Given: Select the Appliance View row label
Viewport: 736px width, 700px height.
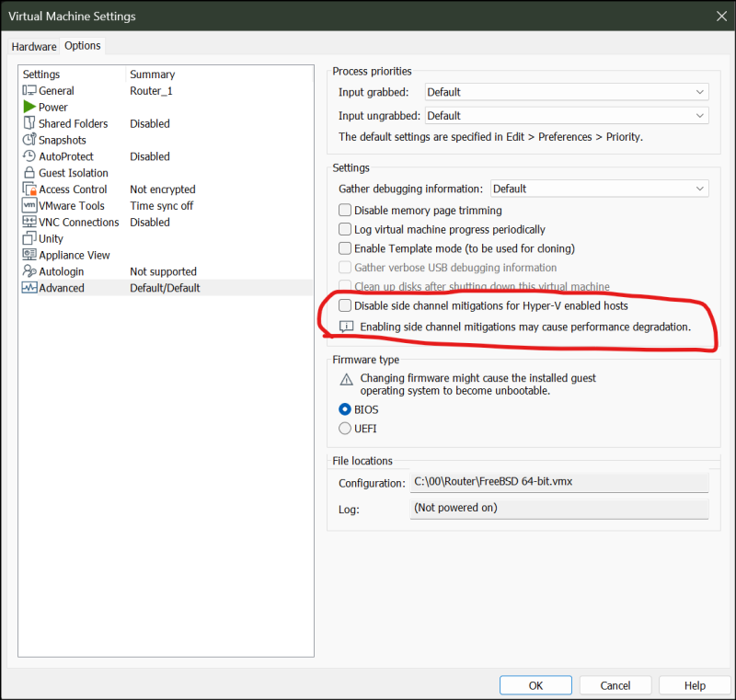Looking at the screenshot, I should point(75,255).
